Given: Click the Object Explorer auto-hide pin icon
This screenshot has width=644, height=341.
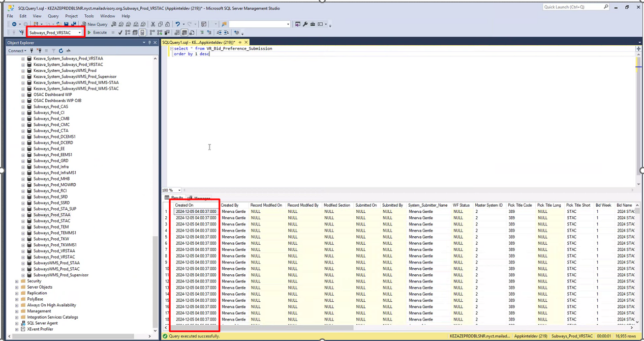Looking at the screenshot, I should [x=148, y=43].
